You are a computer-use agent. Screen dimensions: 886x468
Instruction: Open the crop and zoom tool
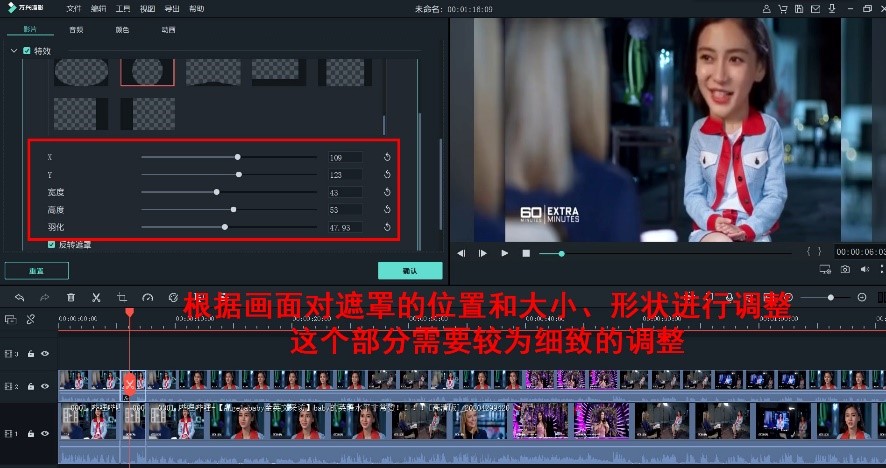[x=122, y=297]
